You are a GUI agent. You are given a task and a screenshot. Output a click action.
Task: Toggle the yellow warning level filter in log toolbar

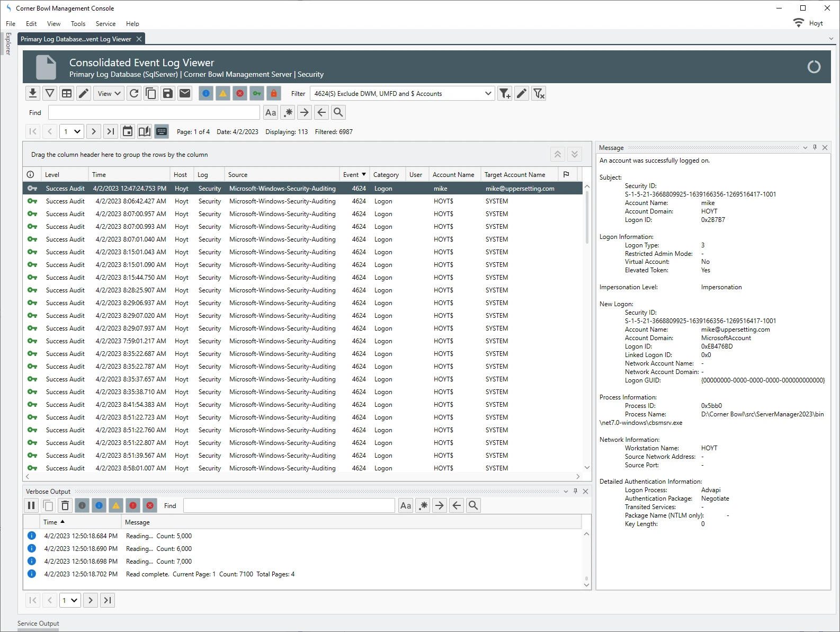tap(223, 94)
